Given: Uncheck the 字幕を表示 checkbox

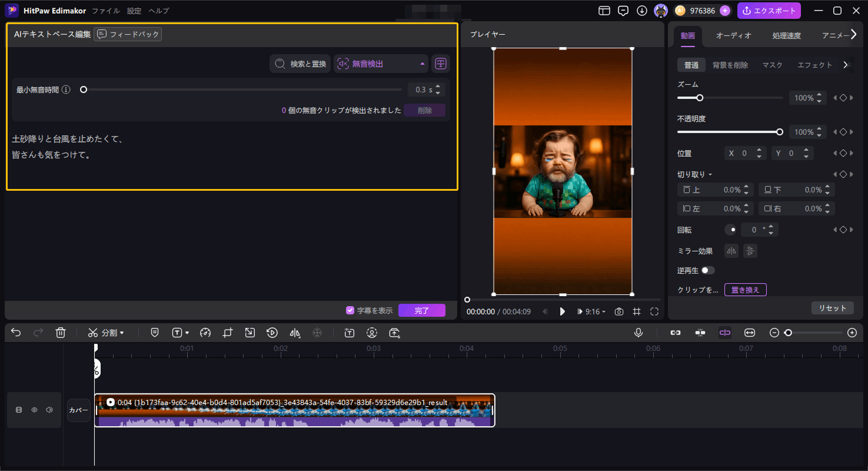Looking at the screenshot, I should [x=350, y=310].
